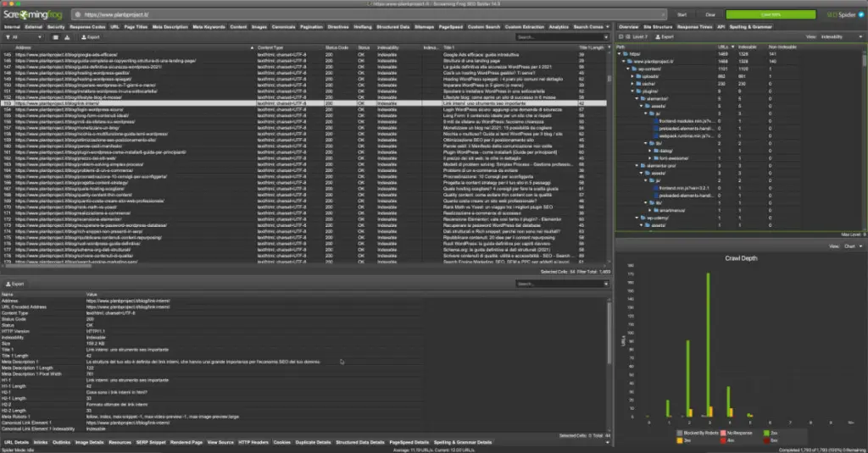Click the funnel filter icon beside All
The height and width of the screenshot is (453, 868).
pyautogui.click(x=8, y=37)
